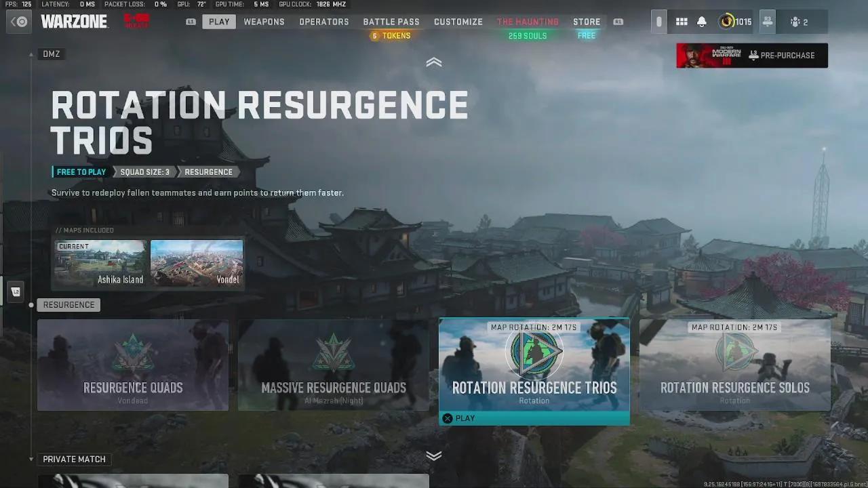Choose the Massive Resurgence Quads mode card
This screenshot has width=868, height=488.
[334, 365]
